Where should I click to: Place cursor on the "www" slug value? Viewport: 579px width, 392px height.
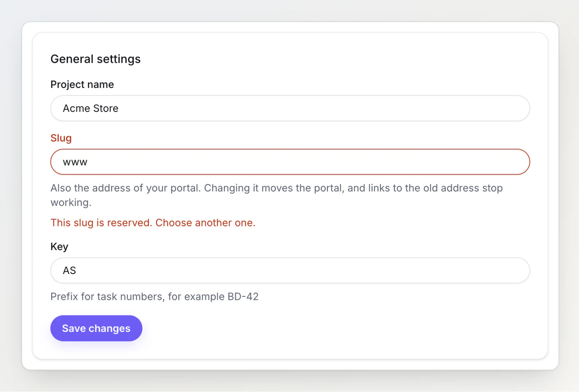[75, 163]
